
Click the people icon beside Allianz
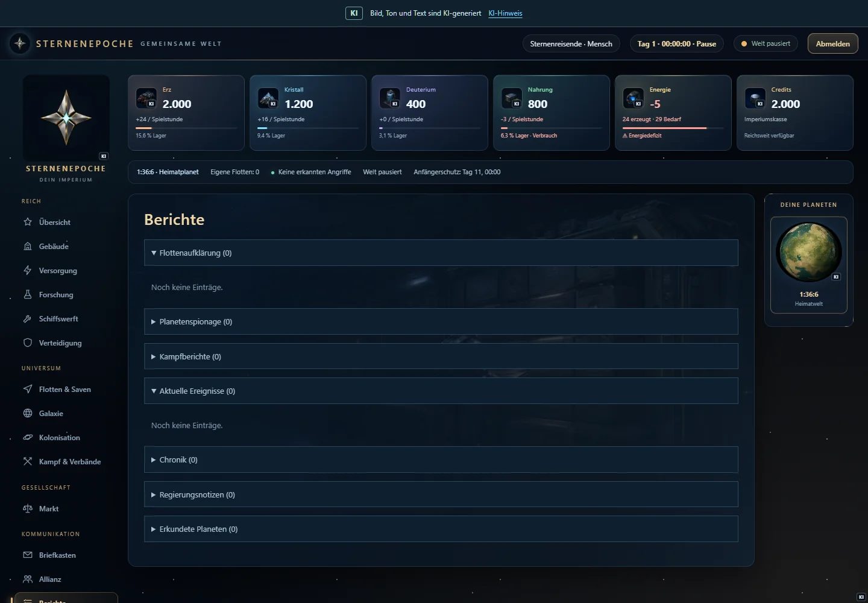click(28, 579)
